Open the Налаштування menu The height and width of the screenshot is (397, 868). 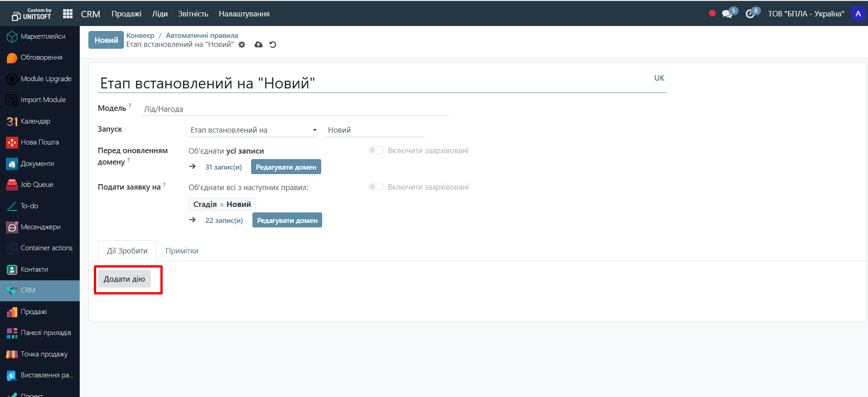point(244,14)
